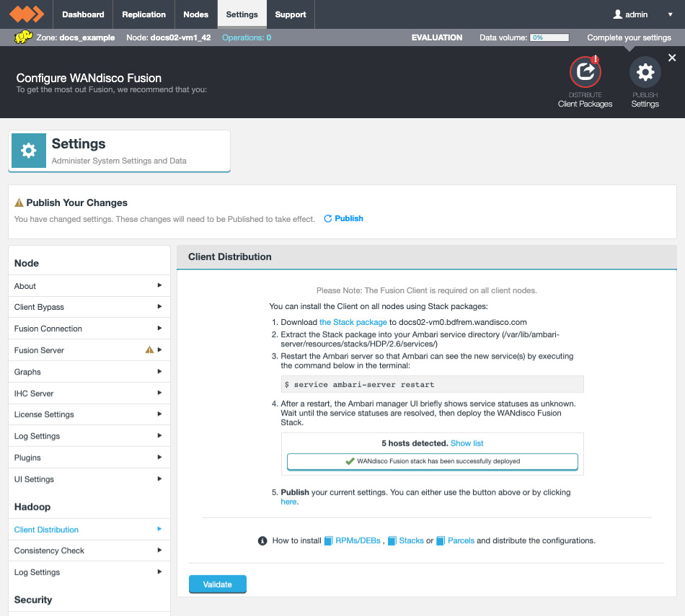The image size is (685, 616).
Task: Click the Publish Your Changes warning icon
Action: (19, 202)
